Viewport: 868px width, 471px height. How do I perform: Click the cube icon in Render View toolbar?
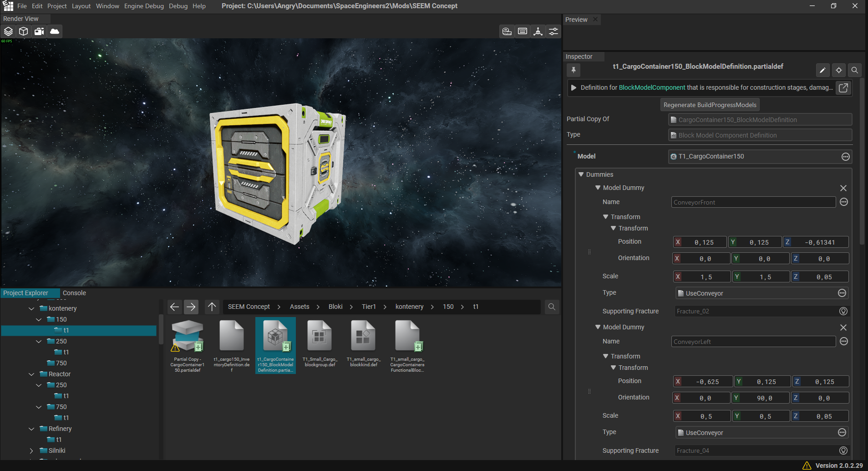click(x=24, y=31)
